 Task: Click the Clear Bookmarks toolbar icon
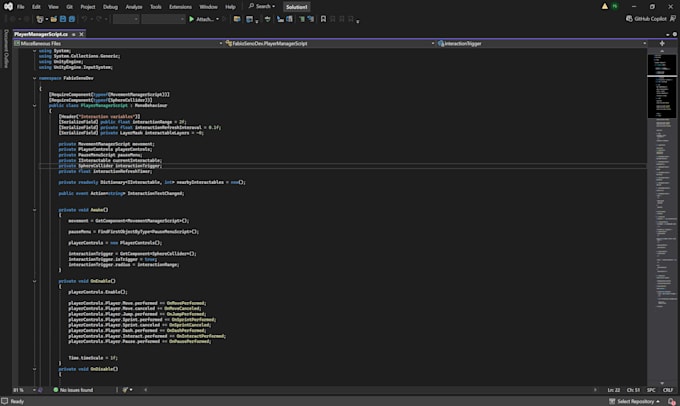[x=351, y=19]
